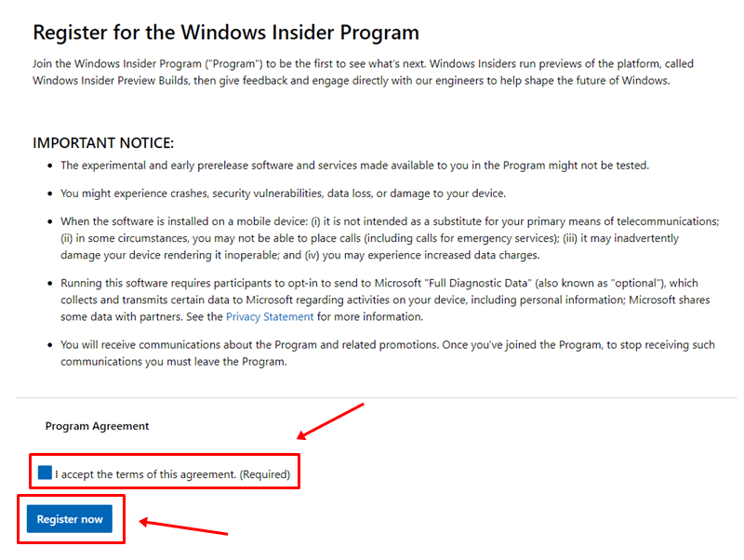Click the Program Agreement section label

(97, 426)
